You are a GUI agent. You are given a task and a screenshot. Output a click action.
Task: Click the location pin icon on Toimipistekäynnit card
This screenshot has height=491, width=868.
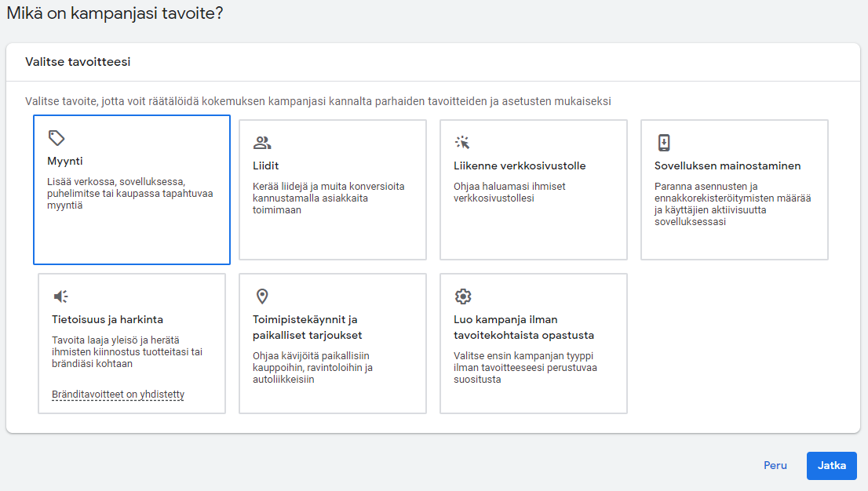pos(261,296)
